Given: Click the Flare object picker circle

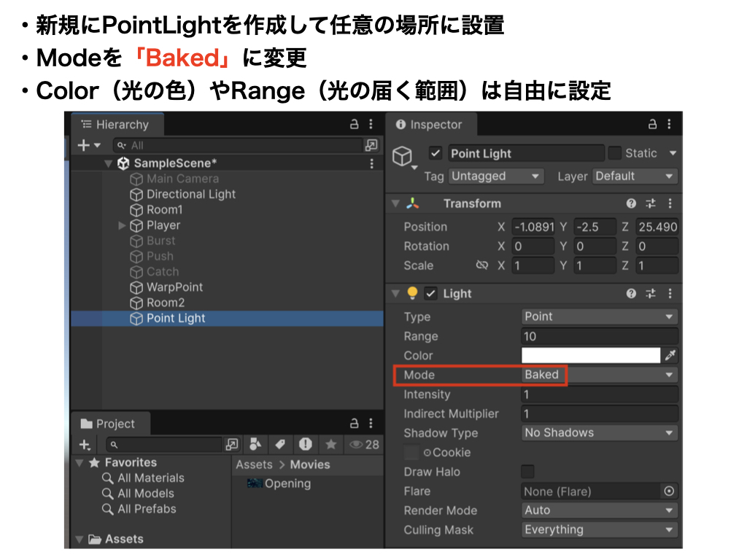Looking at the screenshot, I should click(669, 491).
